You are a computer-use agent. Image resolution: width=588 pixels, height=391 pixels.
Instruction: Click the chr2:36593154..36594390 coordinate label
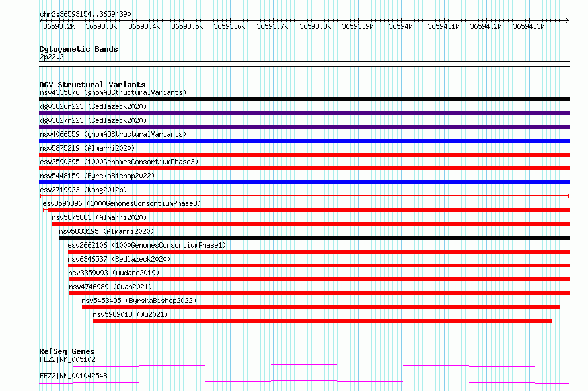point(85,15)
